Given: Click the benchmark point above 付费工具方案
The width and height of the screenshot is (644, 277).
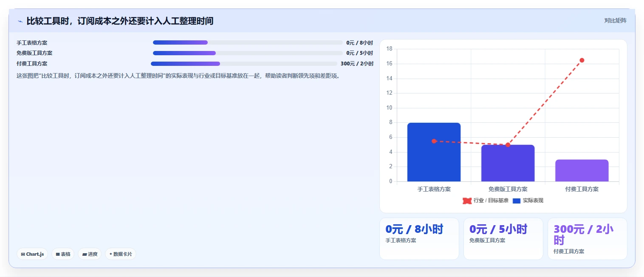Looking at the screenshot, I should [582, 60].
